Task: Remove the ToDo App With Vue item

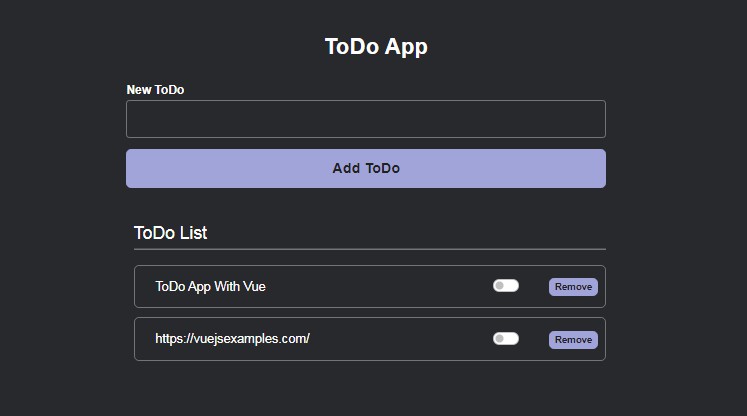Action: [x=573, y=287]
